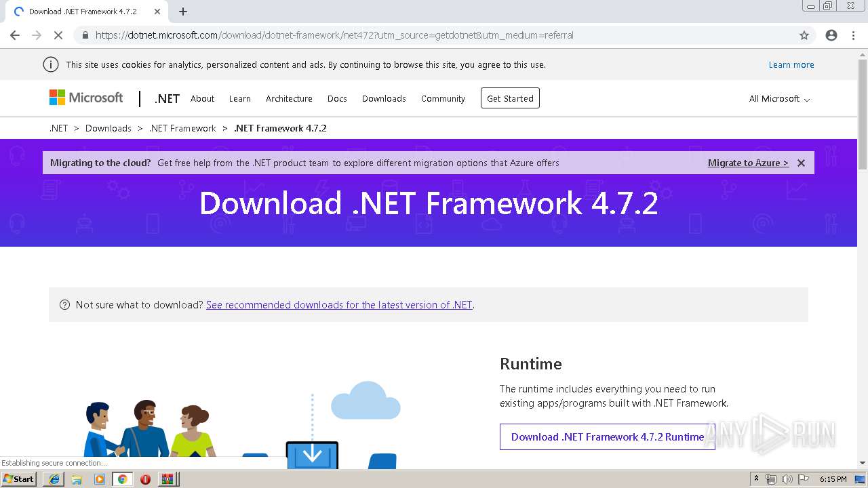Open Action Center flag icon
Screen dimensions: 868x488
804,479
